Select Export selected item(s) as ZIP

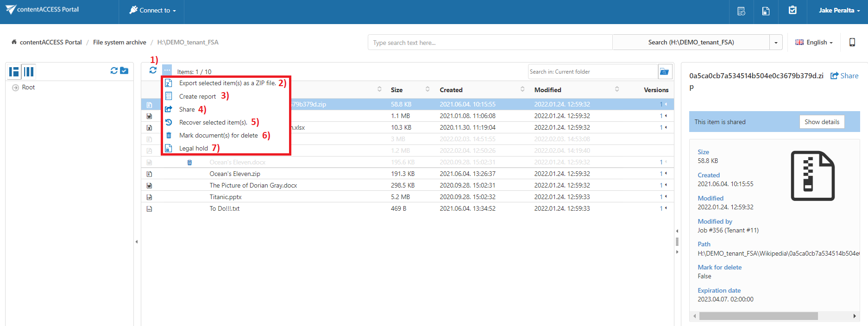point(227,83)
